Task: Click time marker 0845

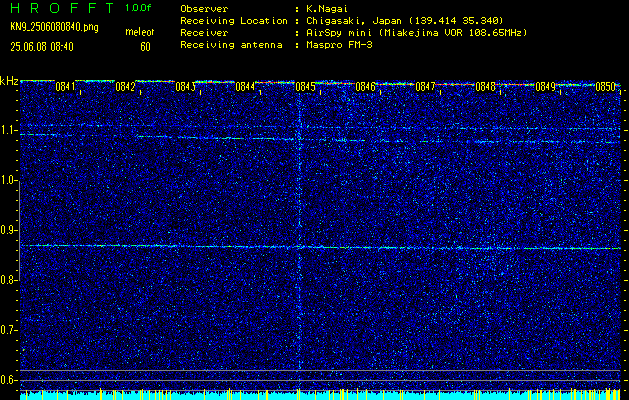Action: tap(305, 87)
